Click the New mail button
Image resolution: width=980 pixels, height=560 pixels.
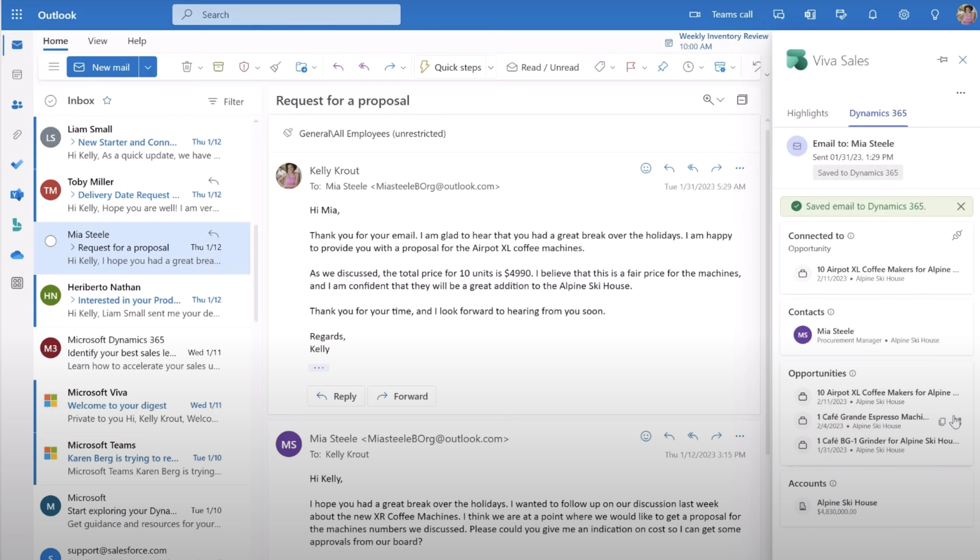tap(103, 67)
